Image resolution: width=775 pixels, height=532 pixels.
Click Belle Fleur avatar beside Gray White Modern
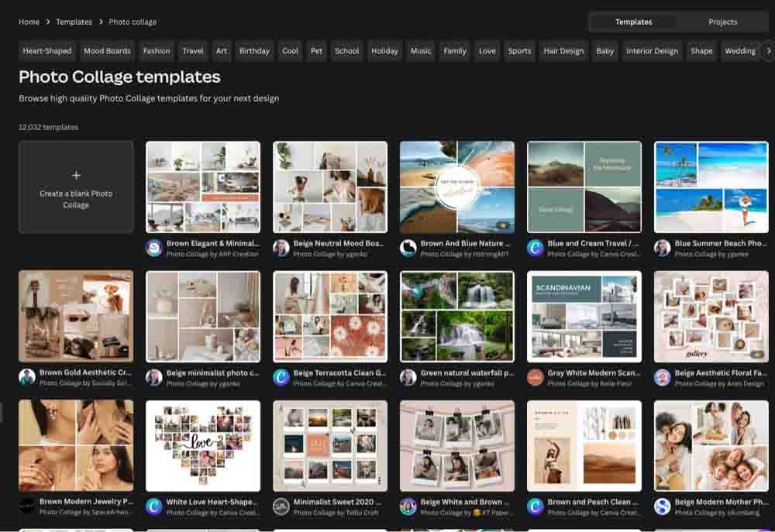coord(536,377)
